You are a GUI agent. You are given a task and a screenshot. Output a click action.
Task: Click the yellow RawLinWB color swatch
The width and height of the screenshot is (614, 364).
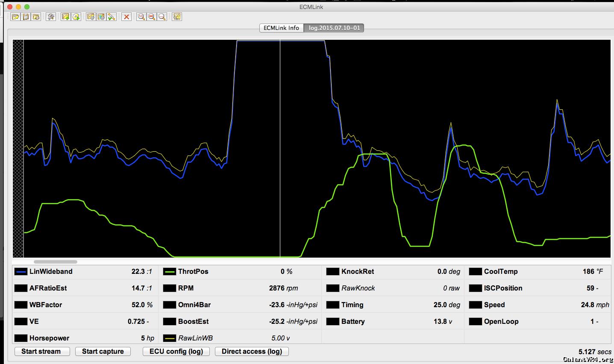tap(170, 338)
